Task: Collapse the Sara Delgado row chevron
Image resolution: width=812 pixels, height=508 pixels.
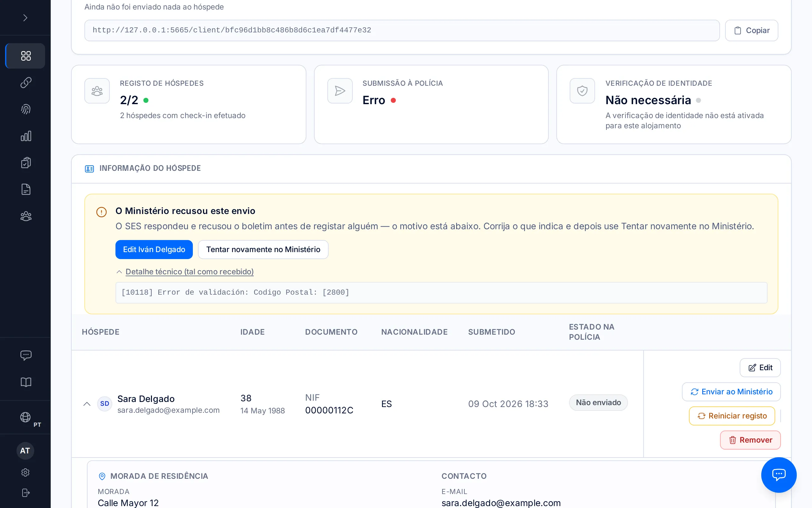Action: tap(87, 404)
